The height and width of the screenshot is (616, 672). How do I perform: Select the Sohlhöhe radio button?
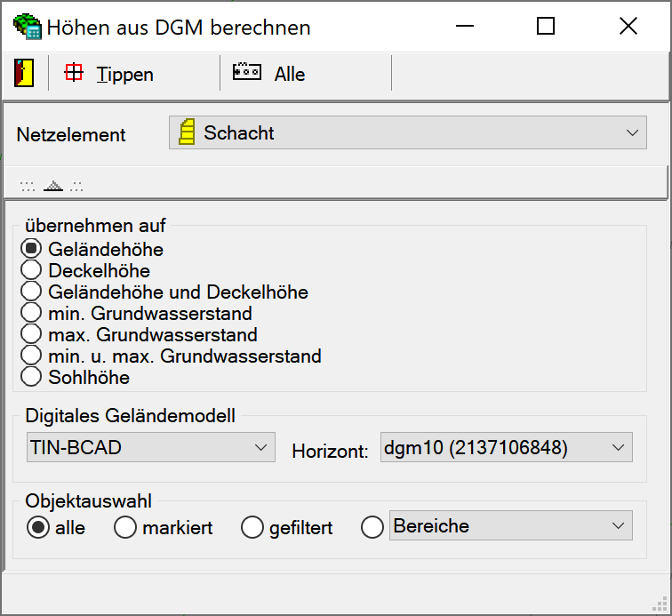tap(31, 377)
